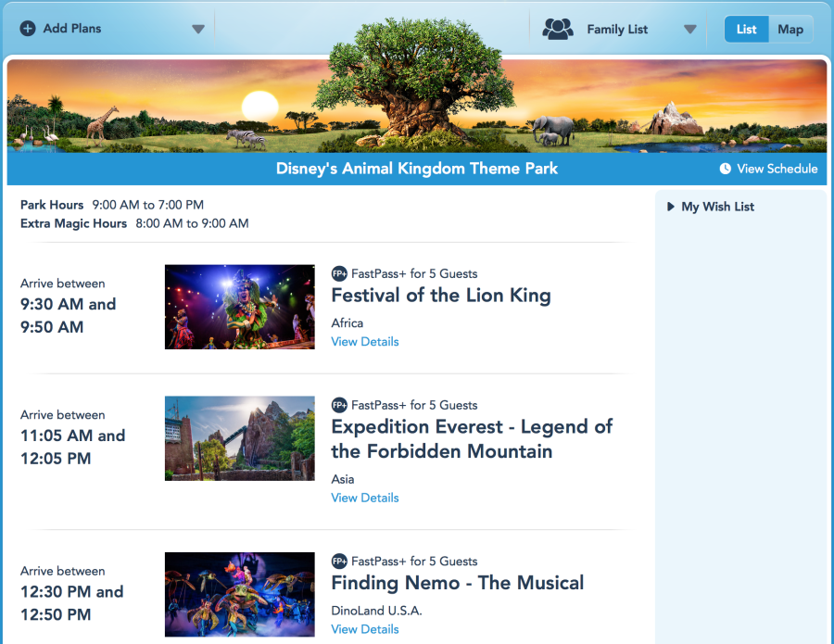Click the Family List people icon
Viewport: 834px width, 644px height.
(x=558, y=29)
